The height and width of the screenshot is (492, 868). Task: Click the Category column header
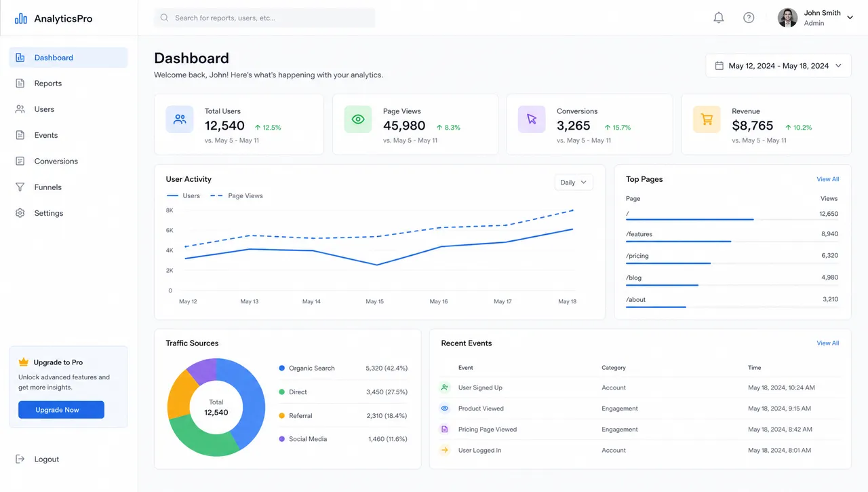tap(614, 368)
